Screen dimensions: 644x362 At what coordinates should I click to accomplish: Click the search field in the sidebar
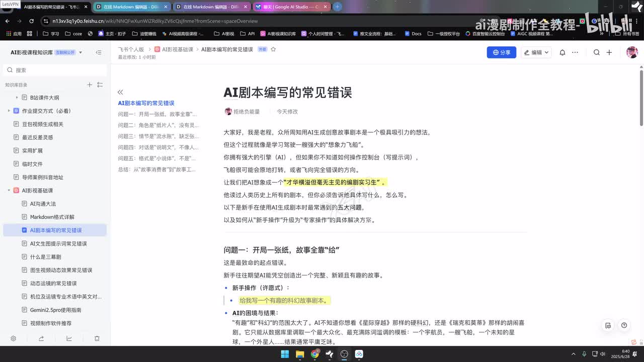click(55, 70)
